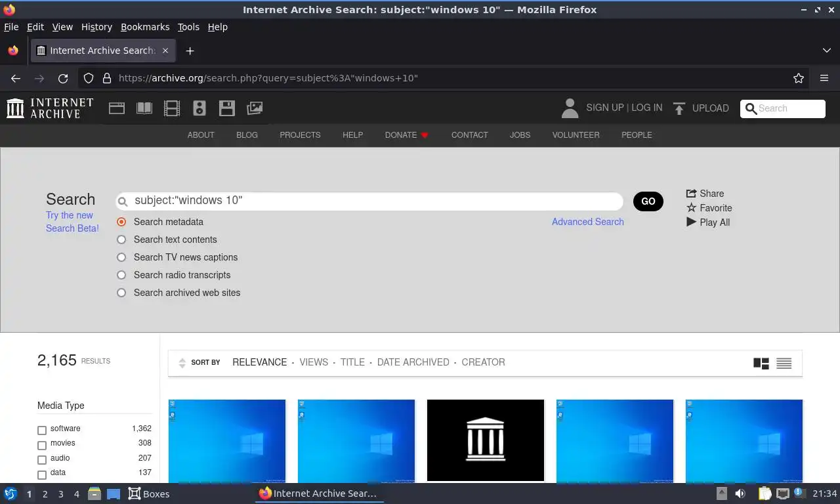This screenshot has height=504, width=840.
Task: Click the Share icon link
Action: 705,194
